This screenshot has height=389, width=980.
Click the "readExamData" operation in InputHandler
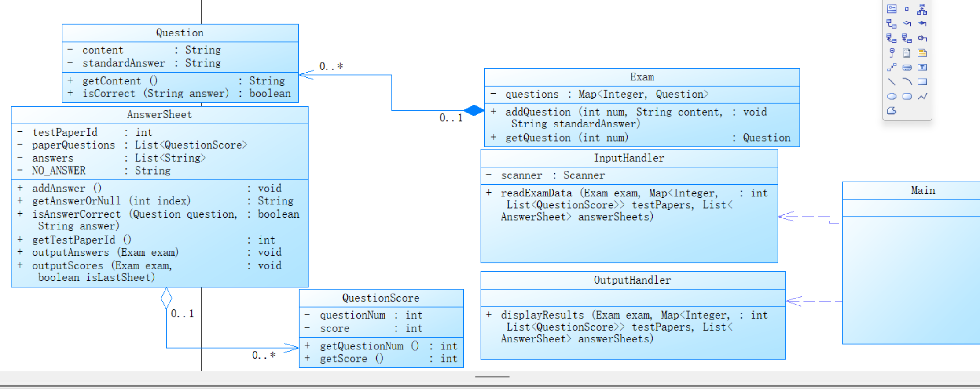point(627,205)
